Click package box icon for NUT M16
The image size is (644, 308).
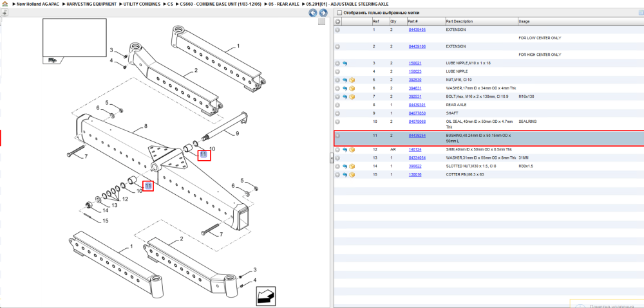[x=352, y=80]
